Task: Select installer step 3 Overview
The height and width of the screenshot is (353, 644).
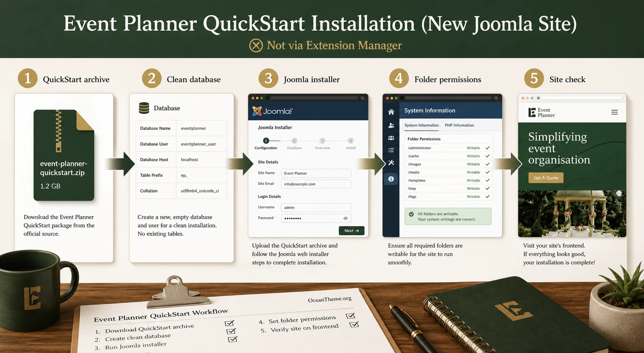Action: pyautogui.click(x=322, y=144)
